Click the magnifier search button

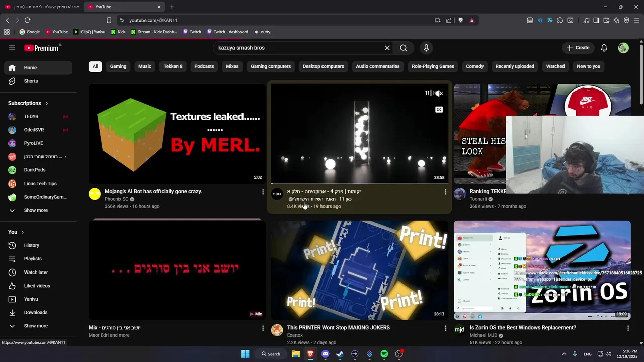pyautogui.click(x=404, y=48)
